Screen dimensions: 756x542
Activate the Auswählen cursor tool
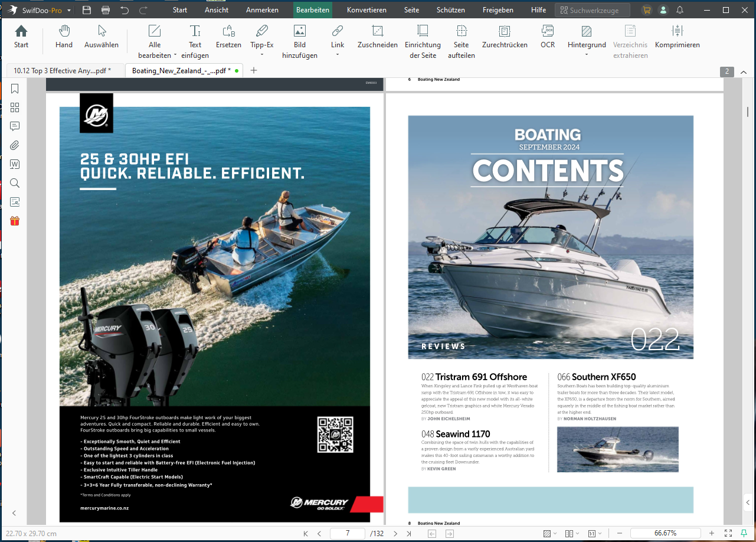coord(102,37)
